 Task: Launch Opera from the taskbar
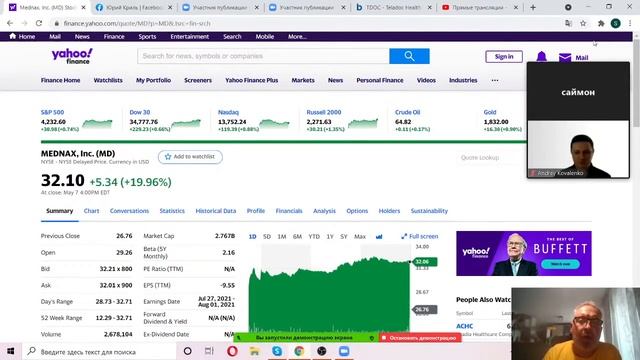(x=232, y=351)
